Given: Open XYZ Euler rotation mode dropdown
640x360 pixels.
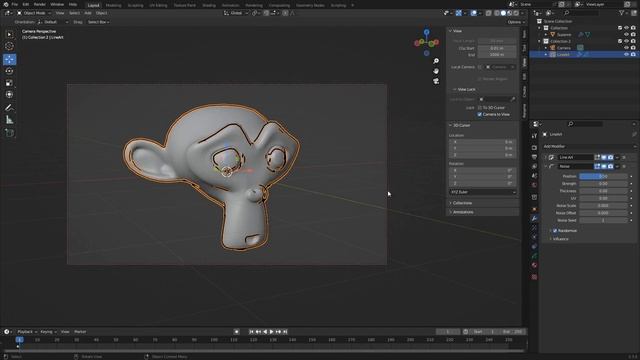Looking at the screenshot, I should [483, 192].
